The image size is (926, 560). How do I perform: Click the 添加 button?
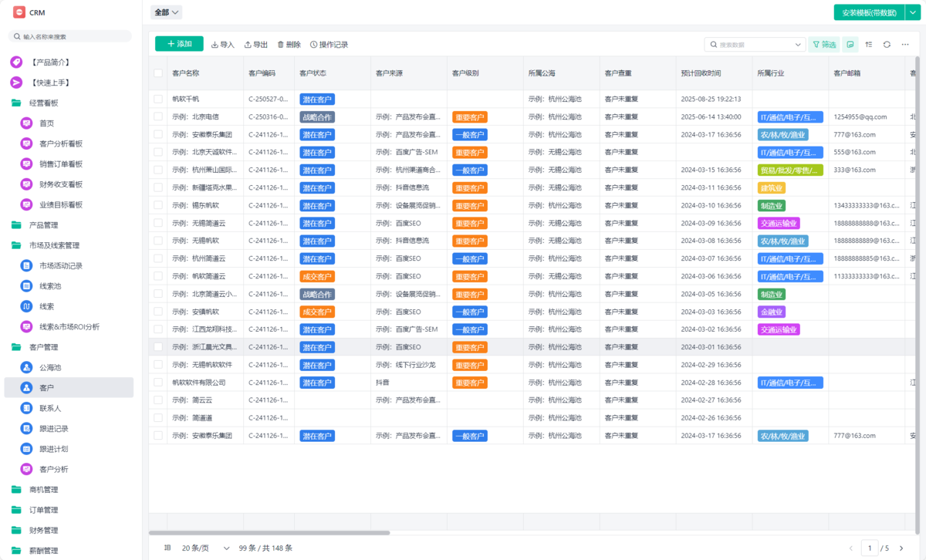point(179,44)
